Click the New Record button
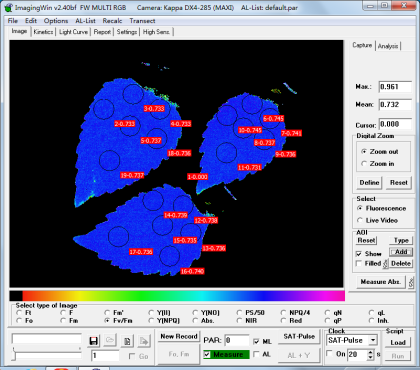420x370 pixels. tap(179, 337)
